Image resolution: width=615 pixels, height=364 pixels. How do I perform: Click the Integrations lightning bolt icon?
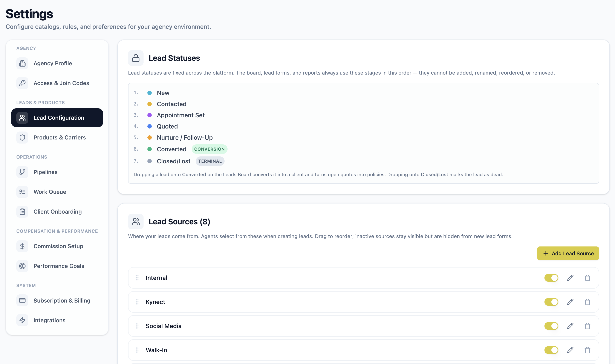point(22,320)
